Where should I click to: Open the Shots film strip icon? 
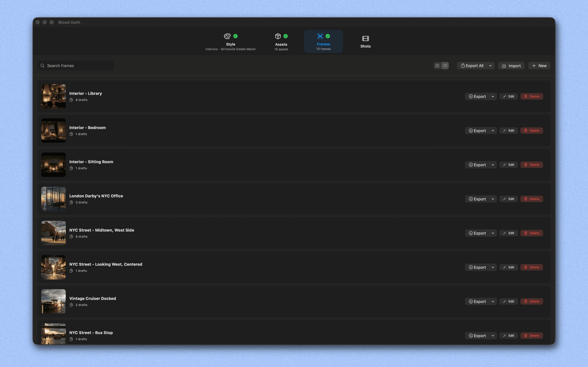click(x=365, y=38)
